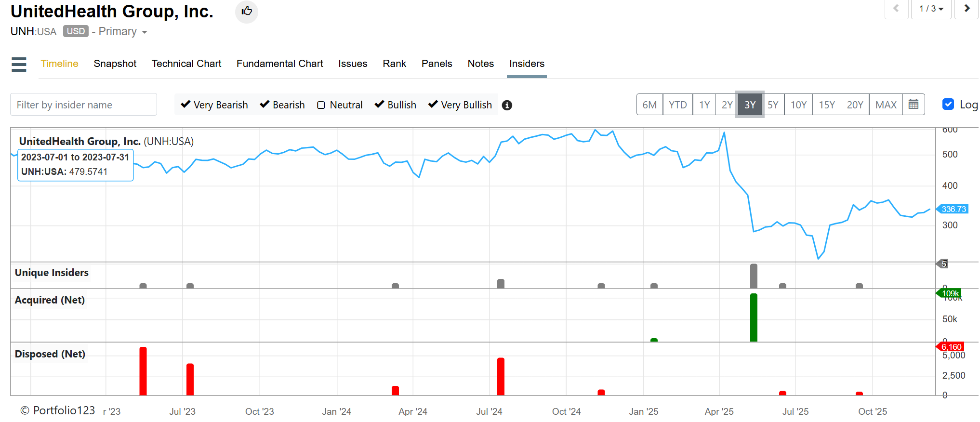The width and height of the screenshot is (980, 422).
Task: Click the red 6,160 disposed marker
Action: coord(951,347)
